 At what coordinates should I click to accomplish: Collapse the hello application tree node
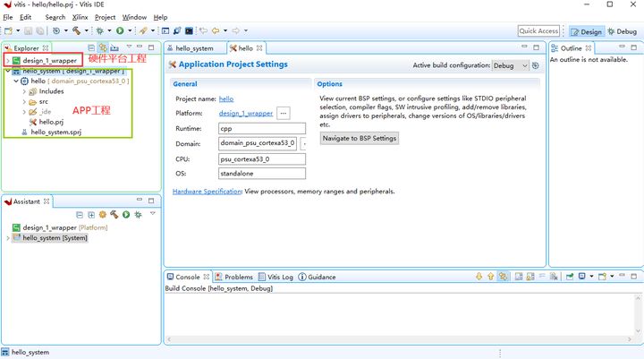pos(16,81)
